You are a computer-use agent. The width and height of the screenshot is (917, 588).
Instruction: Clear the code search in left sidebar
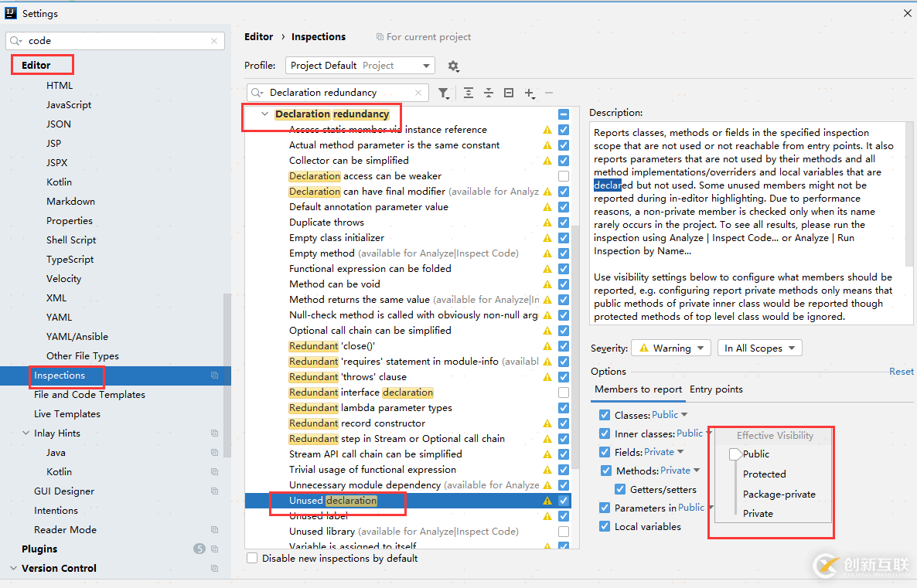(214, 41)
